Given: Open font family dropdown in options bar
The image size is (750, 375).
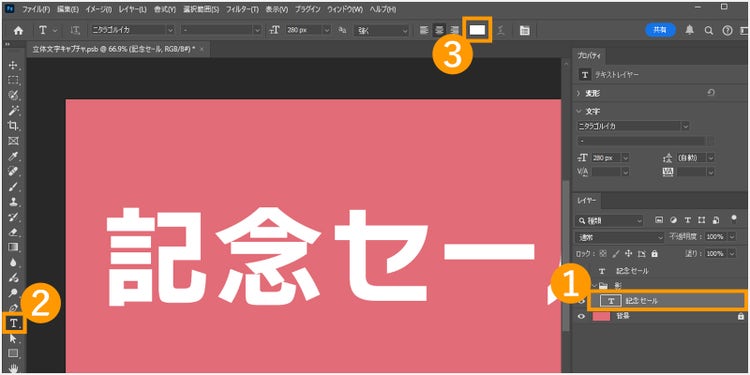Looking at the screenshot, I should [x=171, y=30].
